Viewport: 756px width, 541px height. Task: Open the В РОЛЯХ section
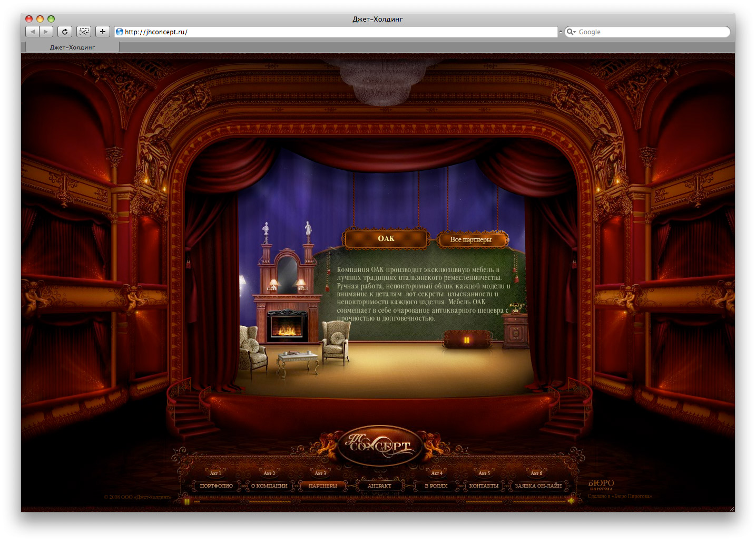436,486
